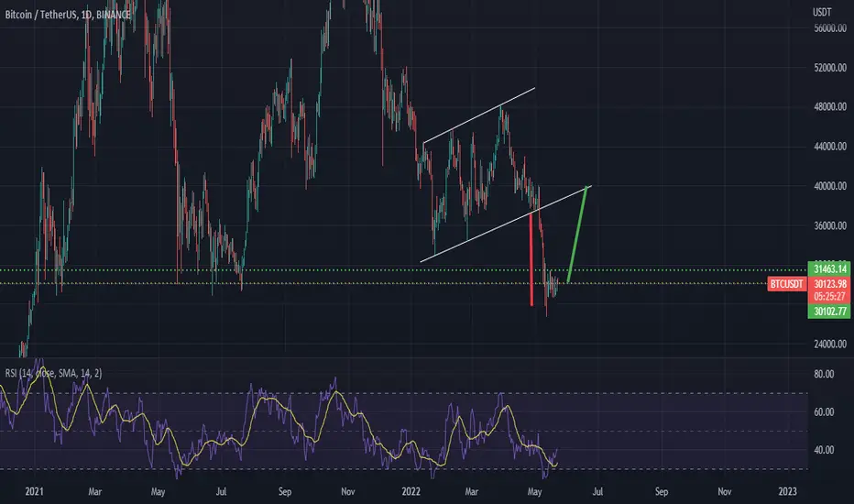
Task: Click the Jul label left of Sep 2021
Action: 221,491
